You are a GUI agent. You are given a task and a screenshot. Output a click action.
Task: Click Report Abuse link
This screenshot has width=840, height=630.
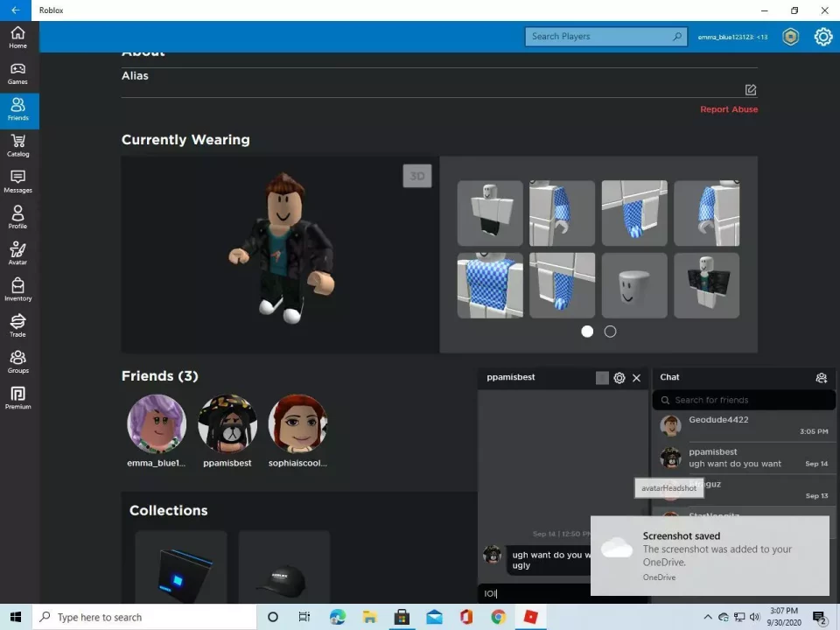[x=729, y=109]
